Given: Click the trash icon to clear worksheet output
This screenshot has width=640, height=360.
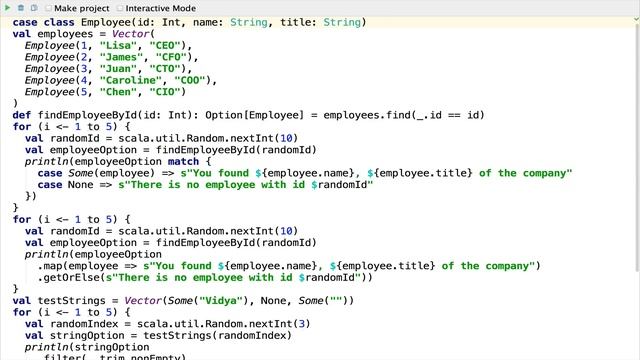Looking at the screenshot, I should coord(20,8).
